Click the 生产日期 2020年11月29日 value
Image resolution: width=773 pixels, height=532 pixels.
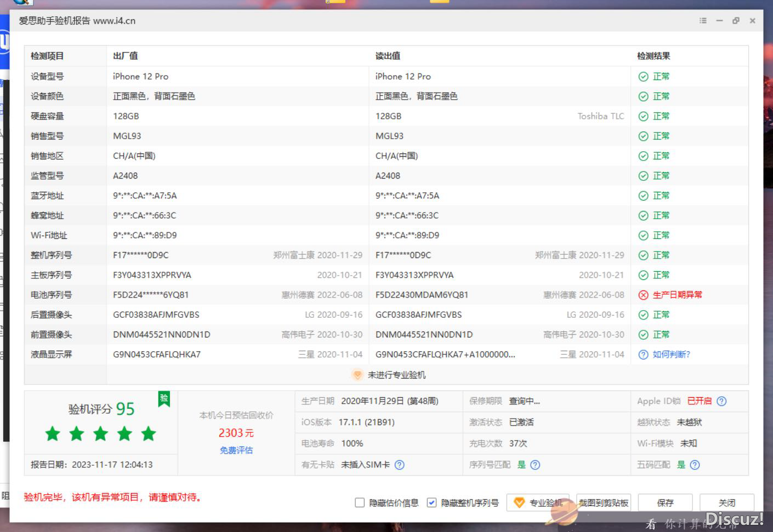[x=390, y=401]
